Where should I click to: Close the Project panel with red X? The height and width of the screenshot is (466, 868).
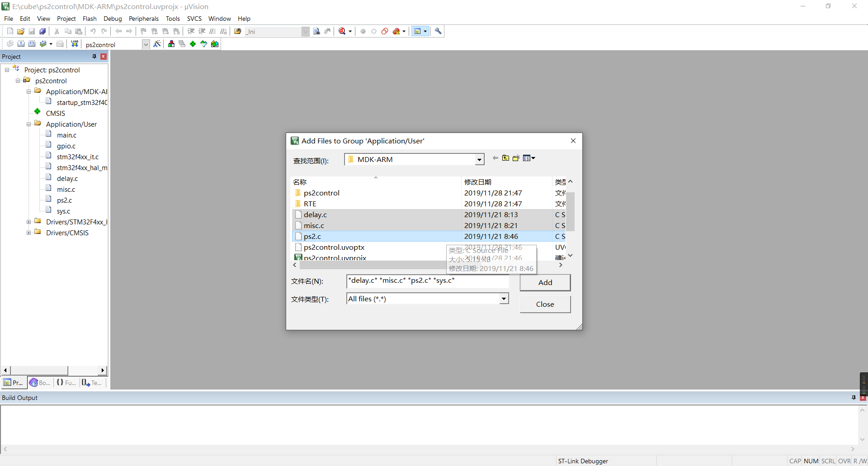click(104, 57)
